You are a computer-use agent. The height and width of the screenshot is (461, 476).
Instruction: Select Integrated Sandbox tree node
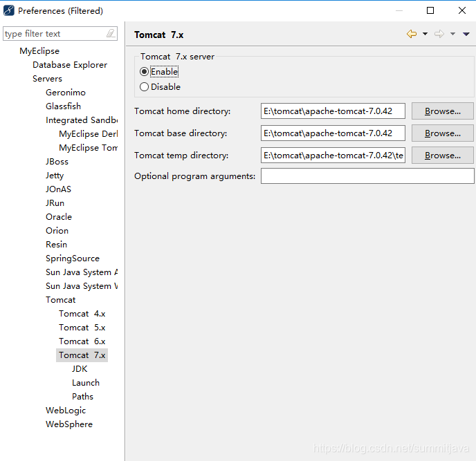point(82,120)
